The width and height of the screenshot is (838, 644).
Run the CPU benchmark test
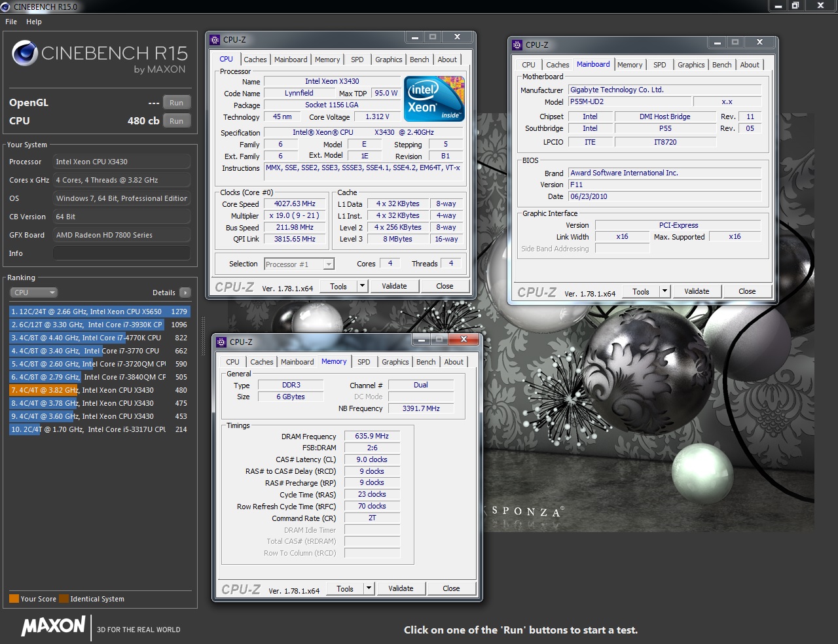pyautogui.click(x=176, y=121)
